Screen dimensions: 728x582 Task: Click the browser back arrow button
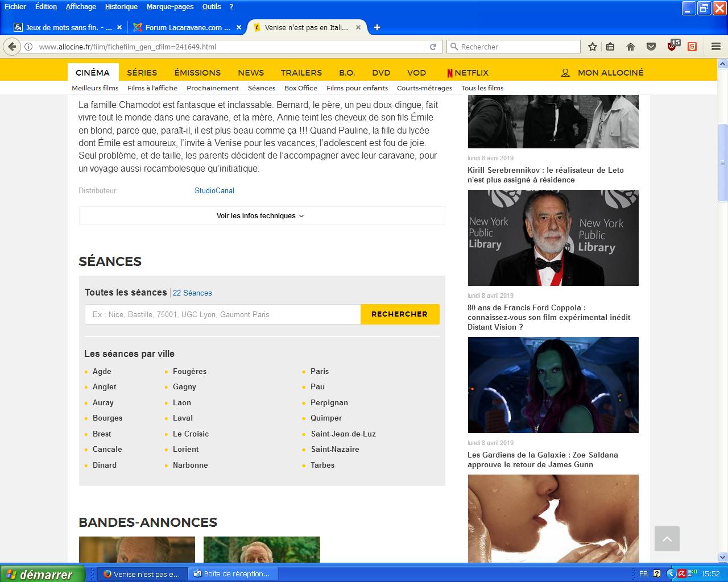click(x=12, y=47)
